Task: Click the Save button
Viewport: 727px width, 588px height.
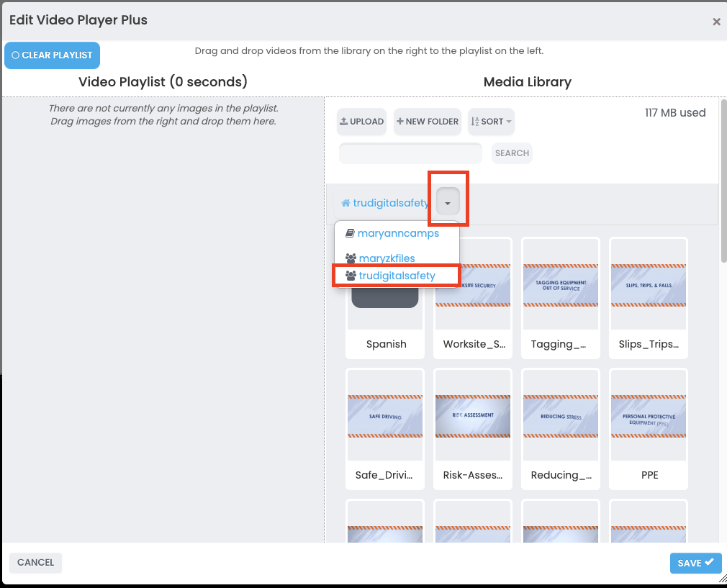Action: pos(695,563)
